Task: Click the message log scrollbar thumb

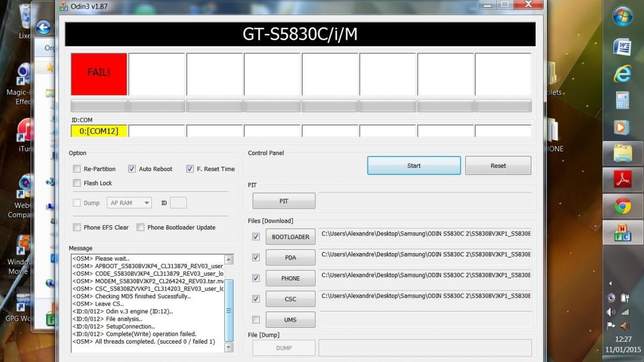Action: click(229, 311)
